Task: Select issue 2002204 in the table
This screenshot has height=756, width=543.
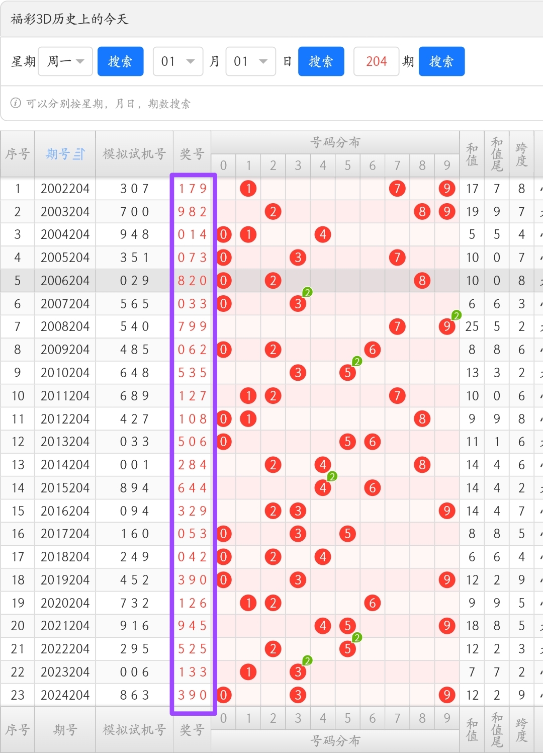Action: pyautogui.click(x=65, y=189)
